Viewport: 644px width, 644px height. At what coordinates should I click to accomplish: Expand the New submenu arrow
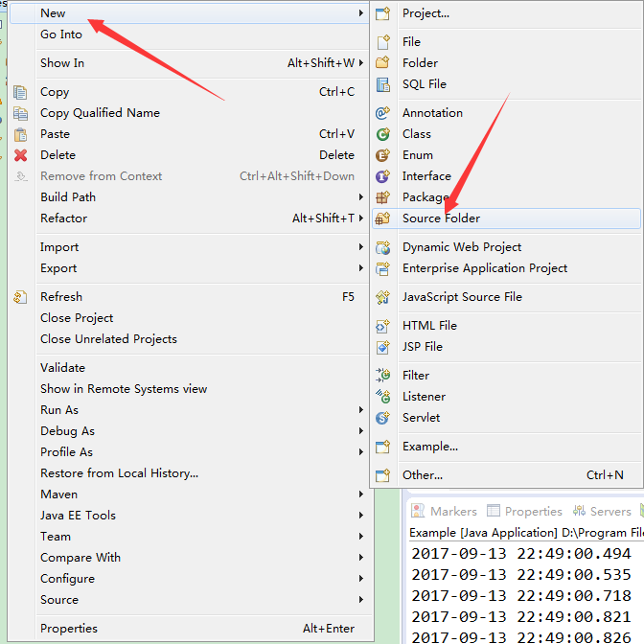[x=360, y=13]
